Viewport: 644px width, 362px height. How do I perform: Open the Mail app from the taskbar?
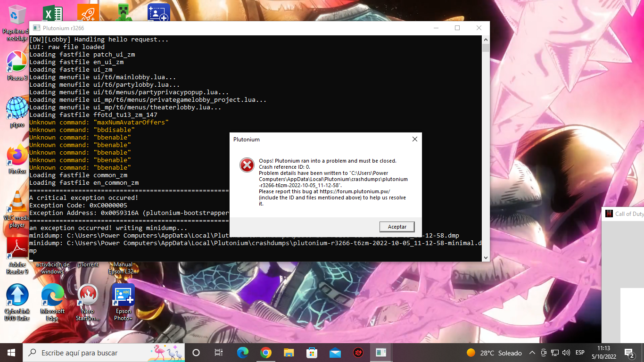click(x=335, y=353)
